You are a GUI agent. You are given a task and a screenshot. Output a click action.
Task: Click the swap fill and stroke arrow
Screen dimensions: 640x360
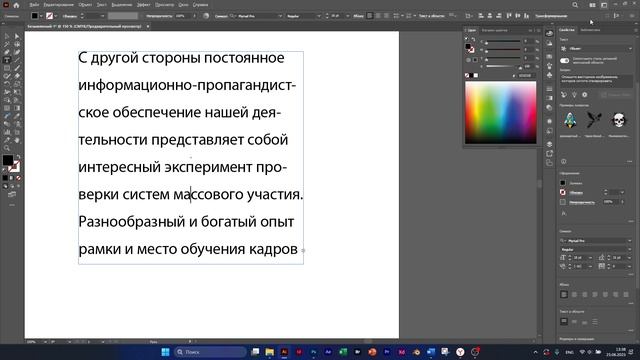tap(18, 157)
